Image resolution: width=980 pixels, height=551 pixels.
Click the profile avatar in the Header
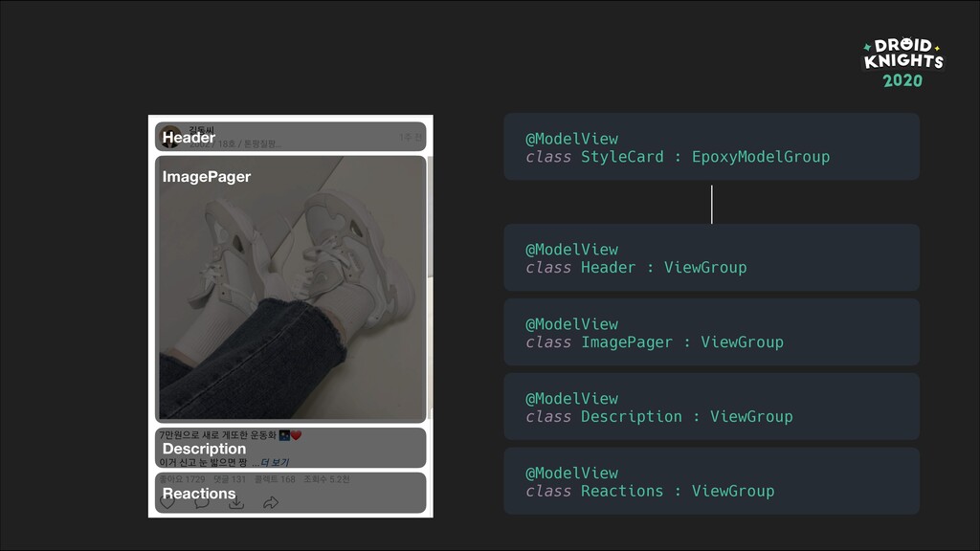pos(170,137)
